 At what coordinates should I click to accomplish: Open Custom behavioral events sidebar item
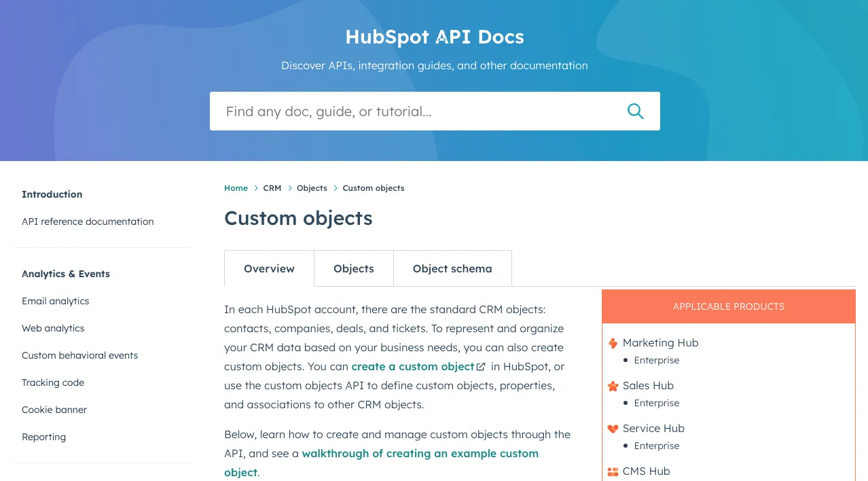click(x=79, y=355)
